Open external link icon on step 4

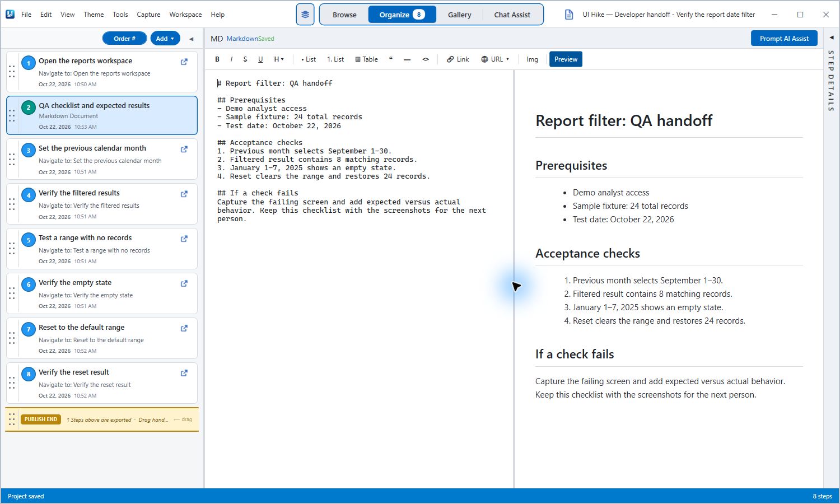pos(184,194)
